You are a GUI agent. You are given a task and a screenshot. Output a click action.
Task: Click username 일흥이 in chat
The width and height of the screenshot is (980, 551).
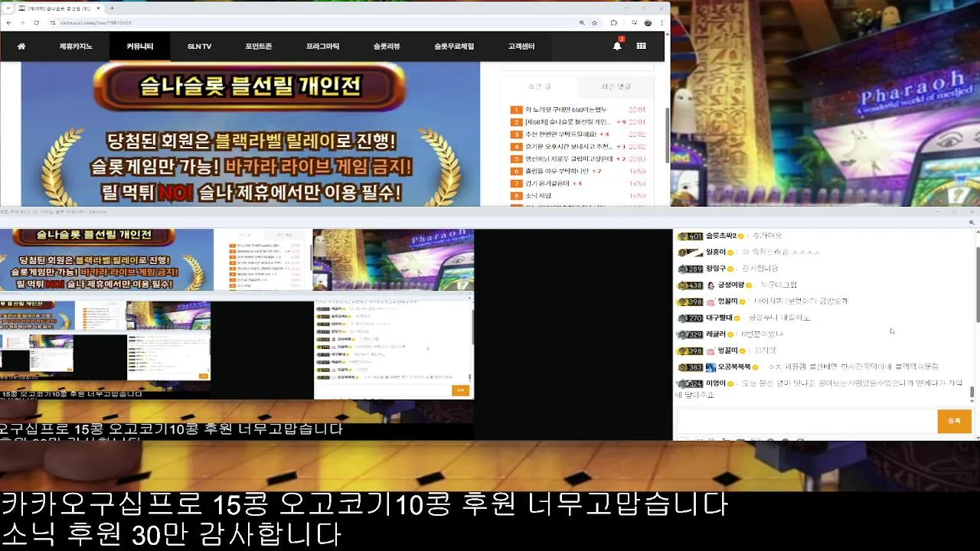[x=715, y=253]
